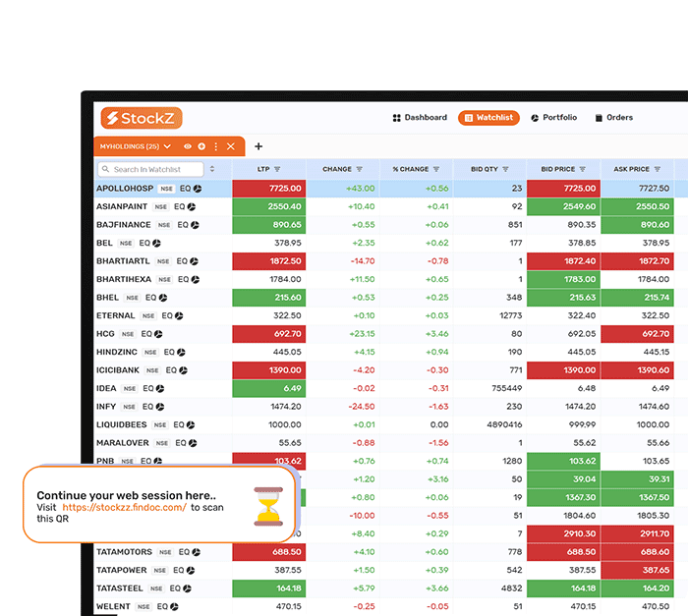The width and height of the screenshot is (688, 616).
Task: Open the LTP column filter
Action: point(277,169)
